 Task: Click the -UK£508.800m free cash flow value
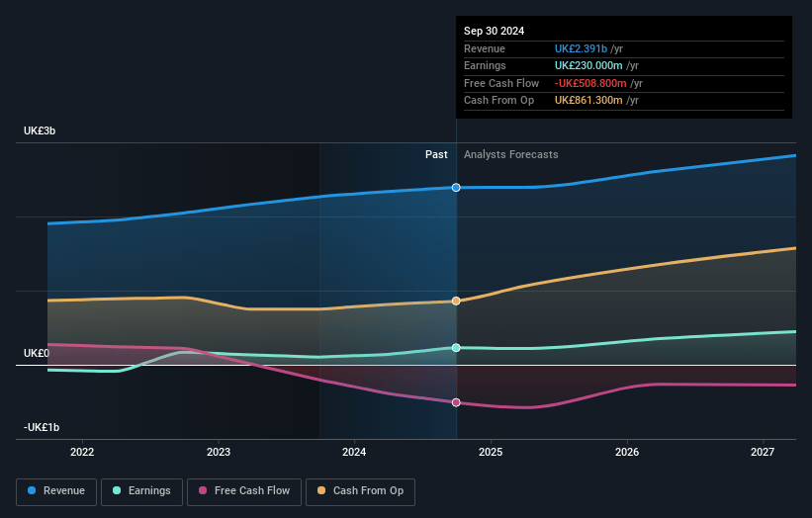(x=590, y=83)
